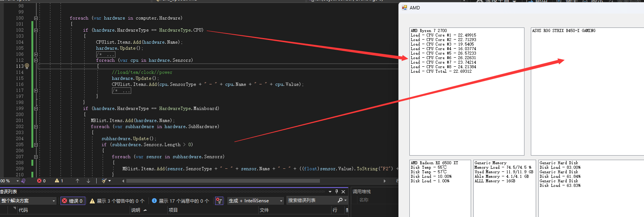Select Load - CPU Total row

click(441, 71)
